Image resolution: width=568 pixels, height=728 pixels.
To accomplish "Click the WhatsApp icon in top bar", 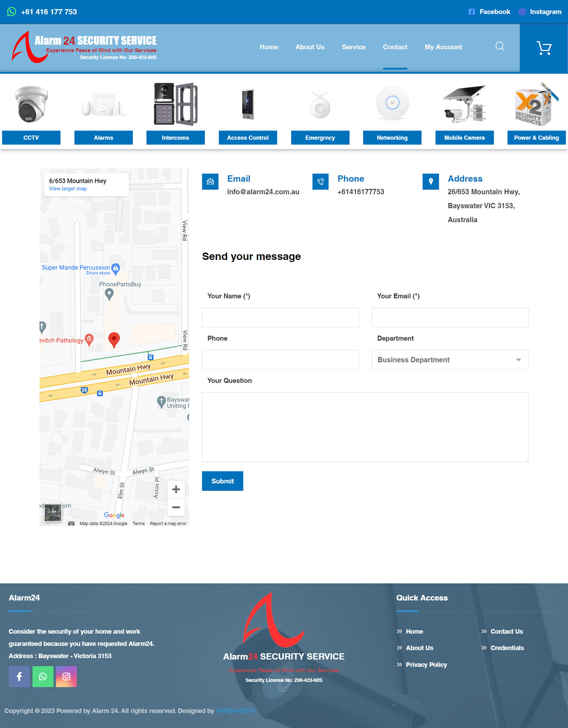I will click(12, 12).
